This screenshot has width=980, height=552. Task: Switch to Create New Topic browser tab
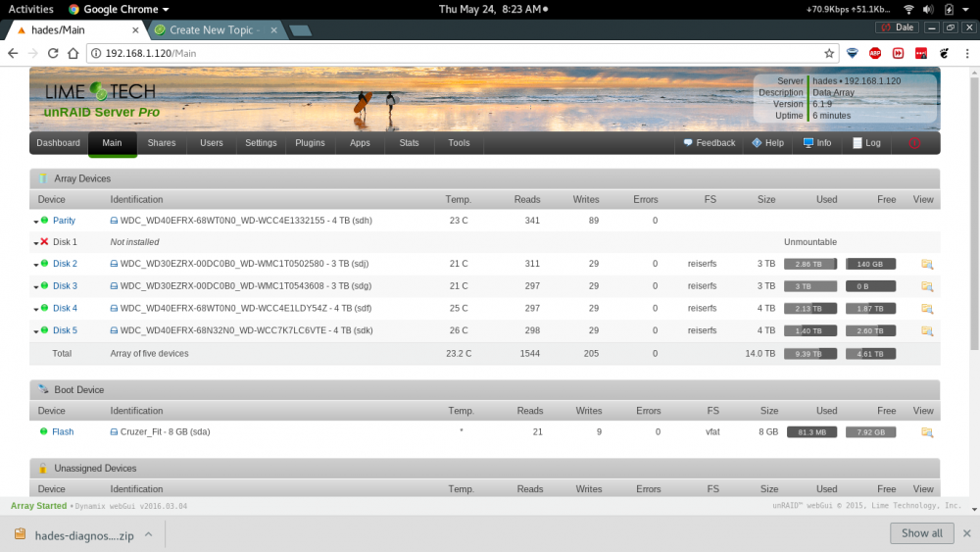coord(216,30)
